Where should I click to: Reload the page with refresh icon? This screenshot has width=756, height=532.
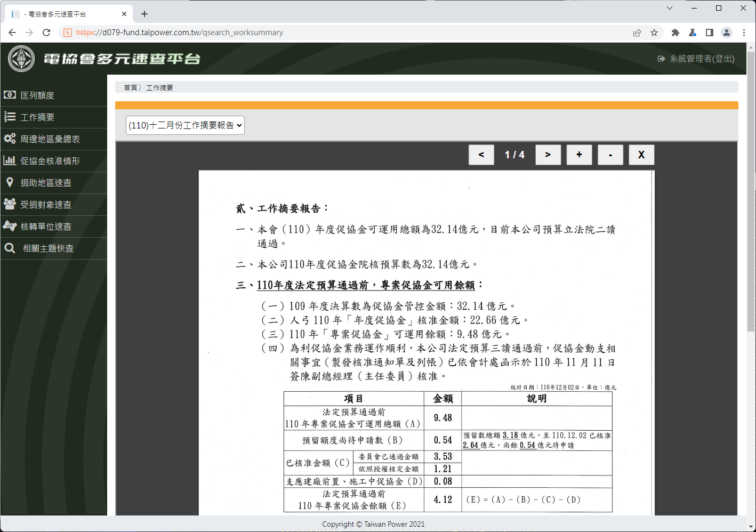pos(46,33)
